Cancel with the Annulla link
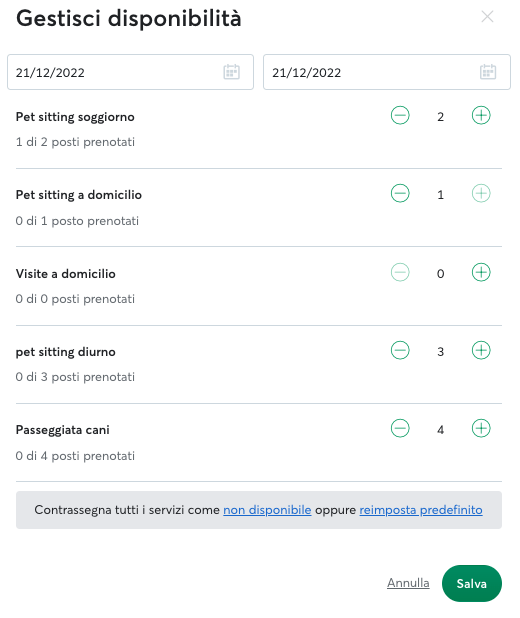The height and width of the screenshot is (618, 520). [x=408, y=583]
